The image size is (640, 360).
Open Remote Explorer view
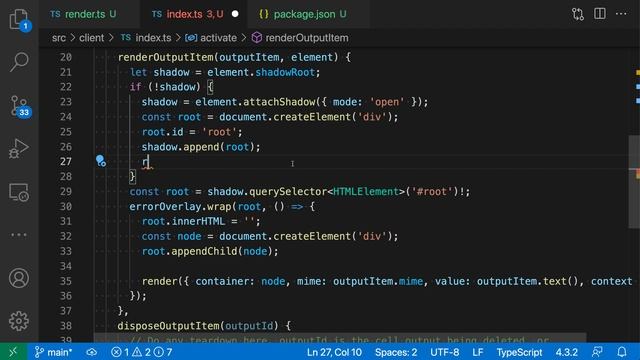[x=19, y=192]
